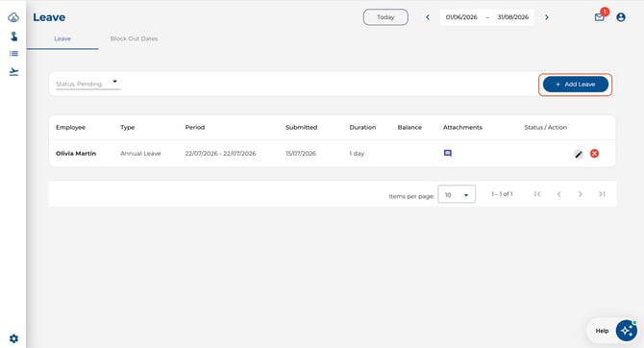Select the Leave tab

coord(62,38)
